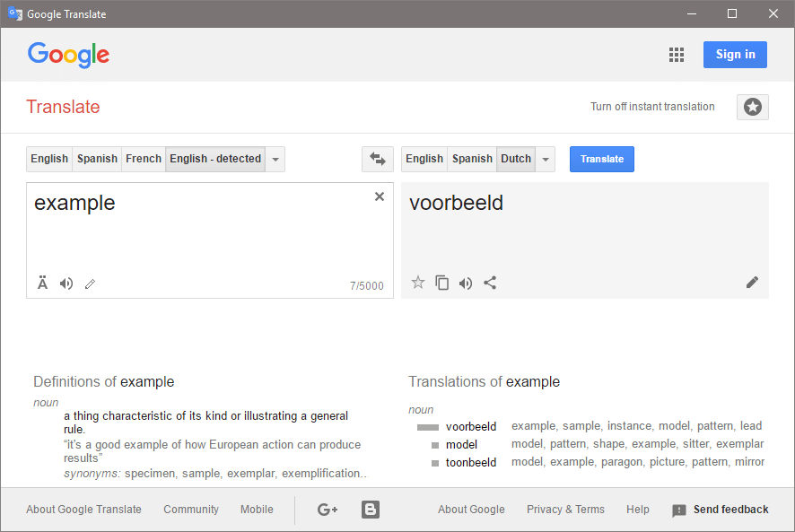Select French as source language

tap(144, 160)
